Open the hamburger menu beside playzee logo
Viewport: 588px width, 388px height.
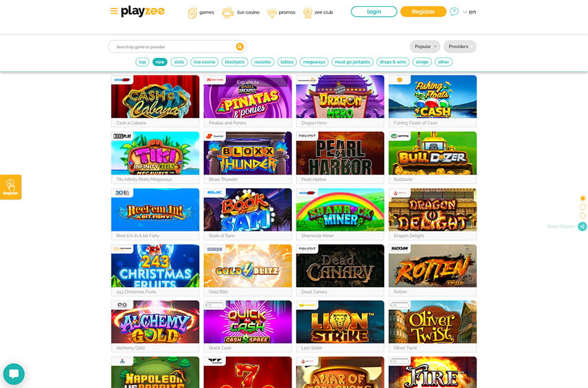(114, 11)
